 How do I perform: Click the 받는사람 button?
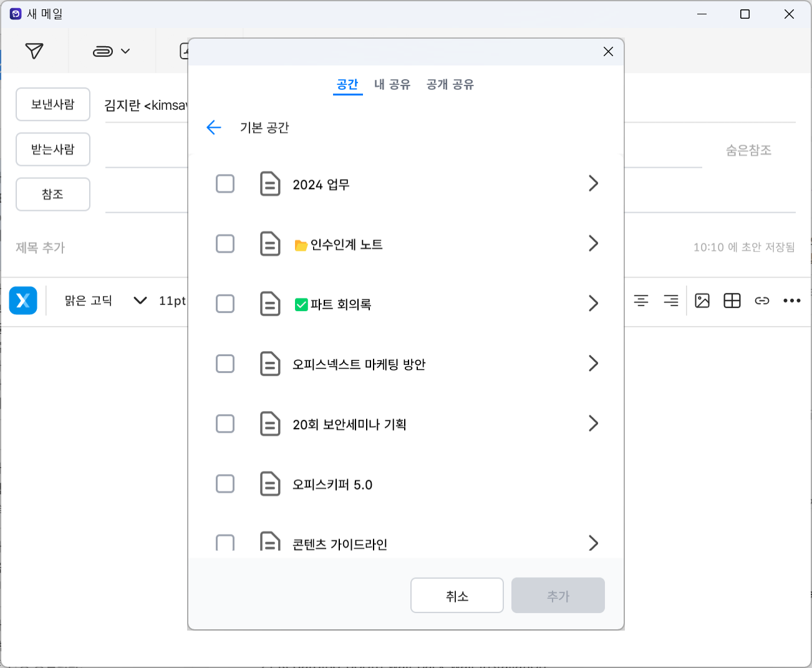pyautogui.click(x=53, y=149)
